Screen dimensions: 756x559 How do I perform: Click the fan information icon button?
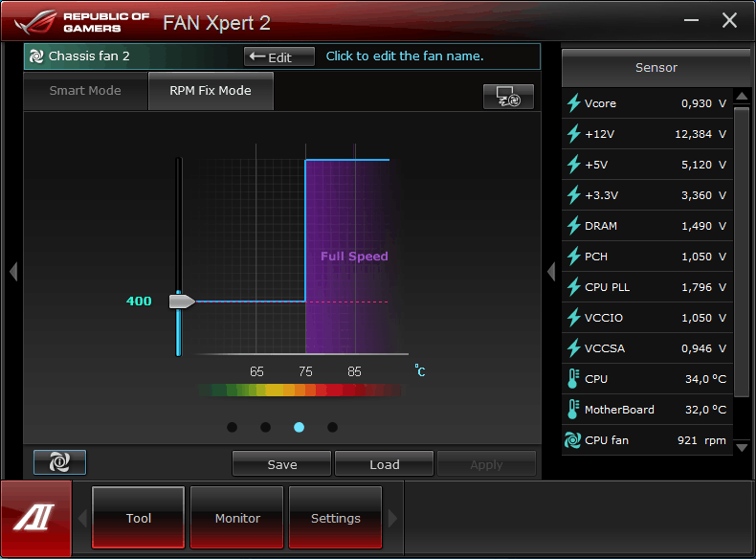point(59,462)
